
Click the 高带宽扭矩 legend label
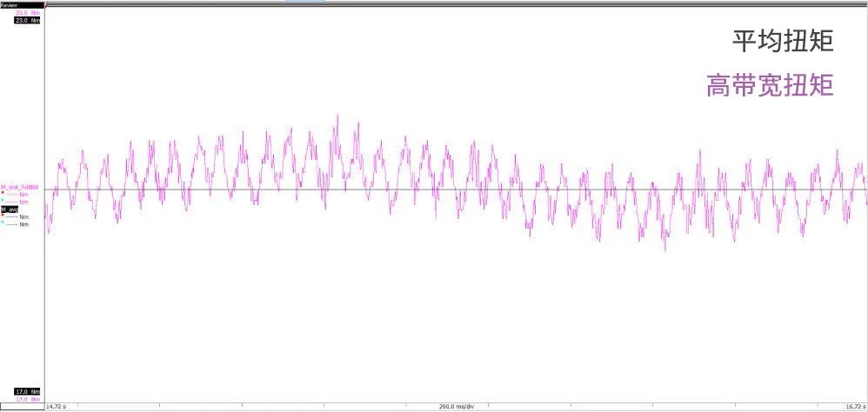(770, 86)
